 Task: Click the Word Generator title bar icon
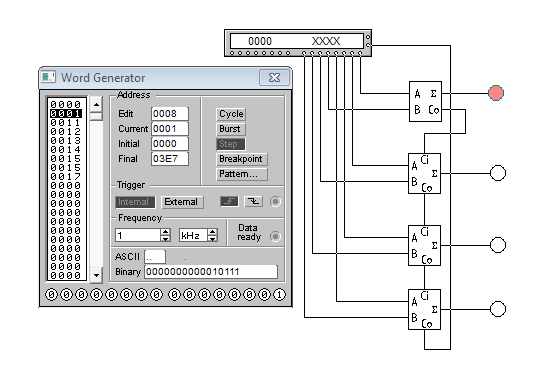[48, 77]
